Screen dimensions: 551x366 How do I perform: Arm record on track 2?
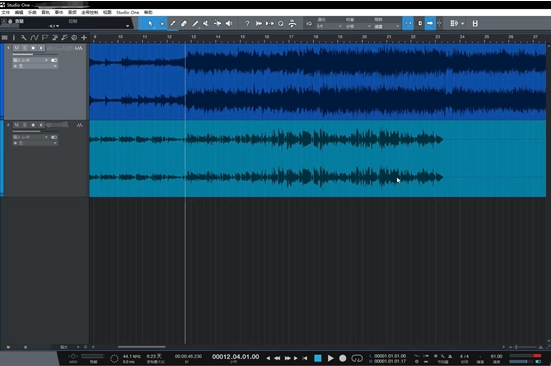click(33, 125)
